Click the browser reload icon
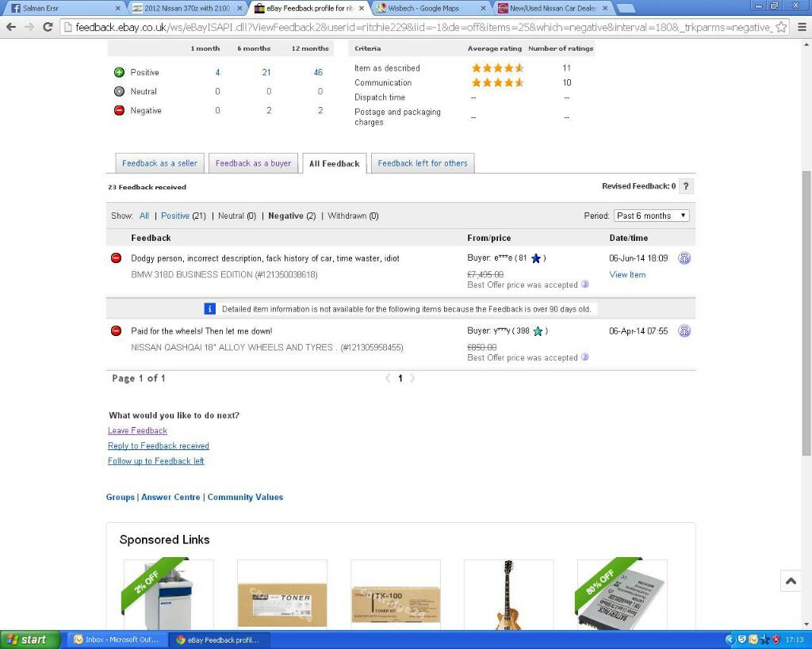Viewport: 812px width, 649px height. pos(48,27)
